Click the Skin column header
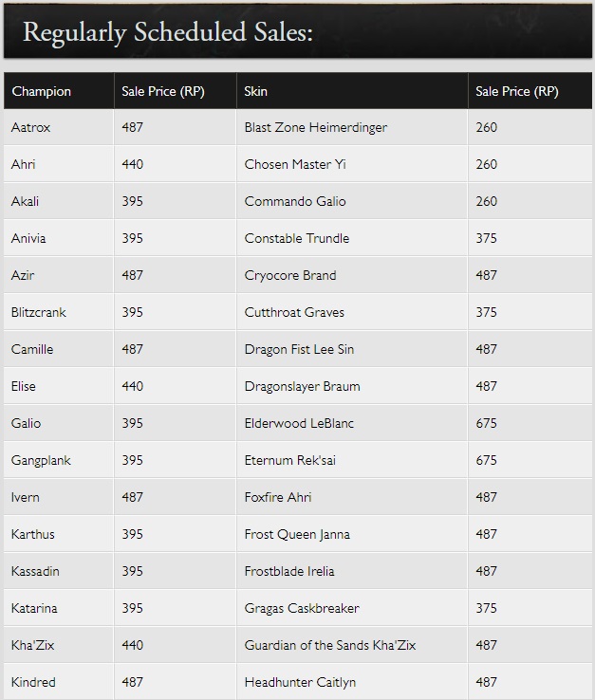 click(x=255, y=92)
